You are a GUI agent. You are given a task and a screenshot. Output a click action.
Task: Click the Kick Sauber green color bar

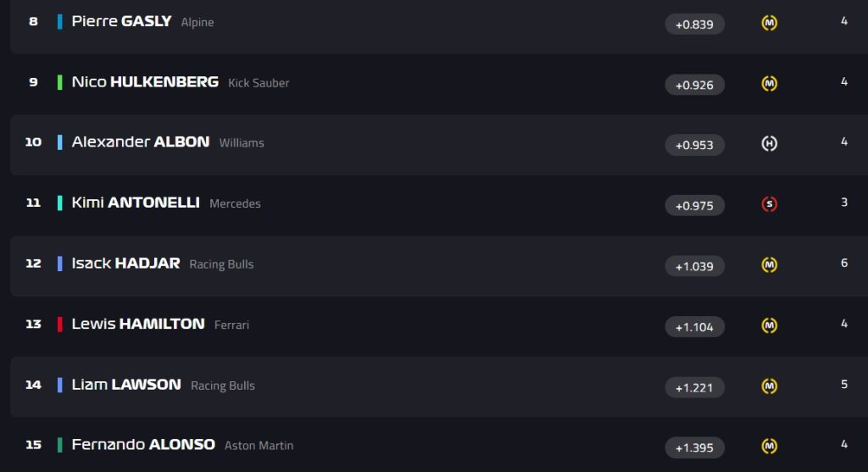point(60,82)
